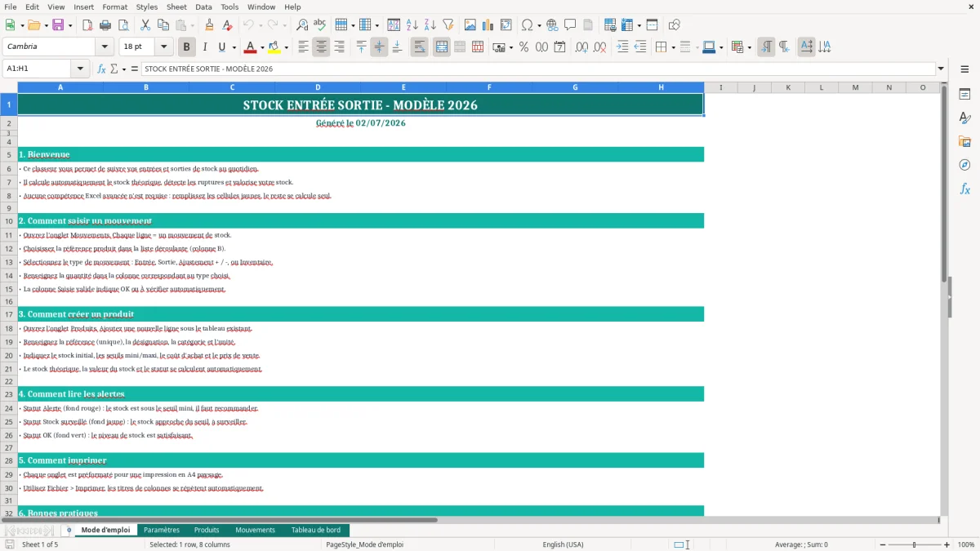Toggle Underline formatting
Image resolution: width=980 pixels, height=551 pixels.
click(x=222, y=47)
